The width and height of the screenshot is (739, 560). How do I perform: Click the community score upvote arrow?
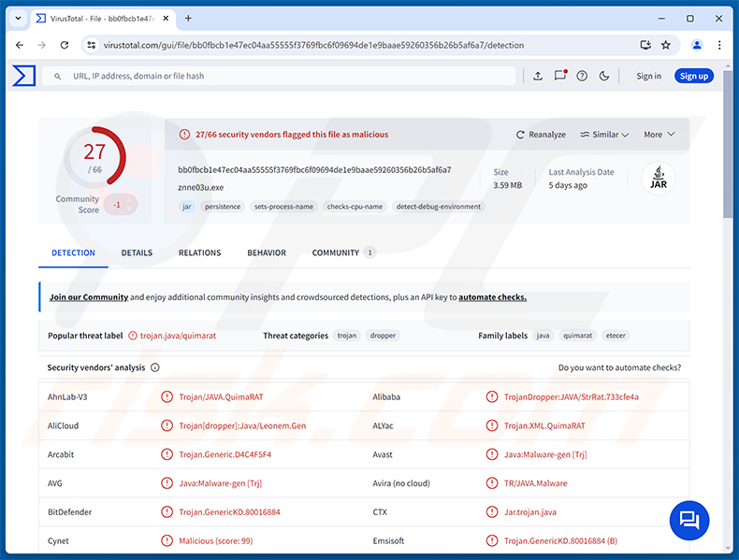(129, 201)
